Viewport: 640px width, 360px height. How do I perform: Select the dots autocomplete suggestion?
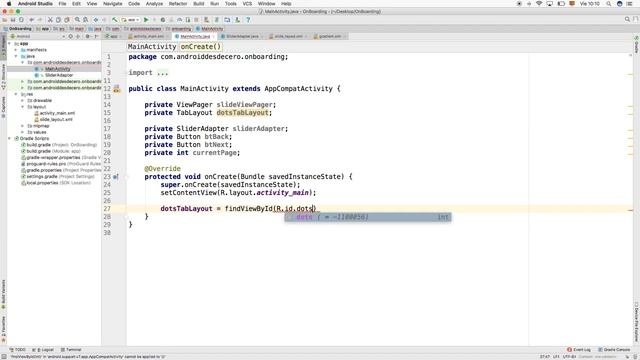pyautogui.click(x=368, y=217)
